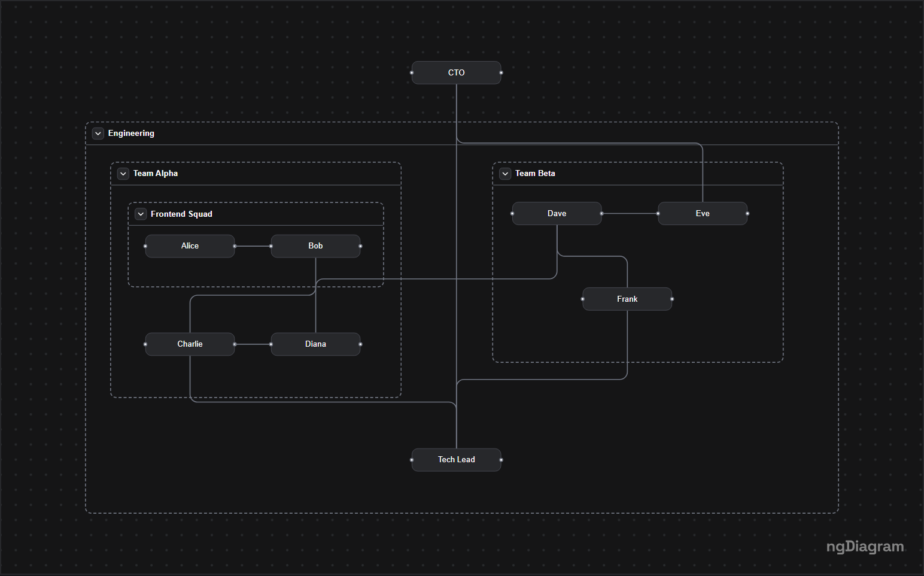
Task: Select the Diana node
Action: coord(316,344)
